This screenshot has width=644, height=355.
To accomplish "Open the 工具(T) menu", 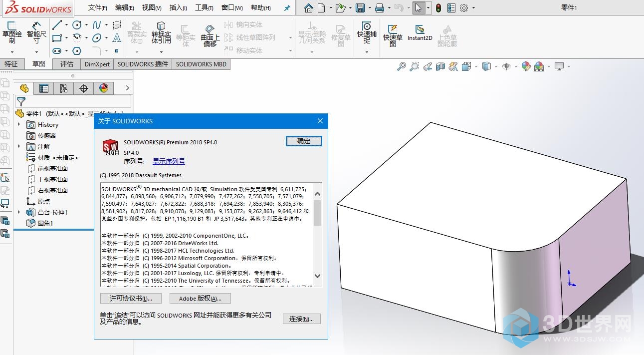I will (x=204, y=8).
